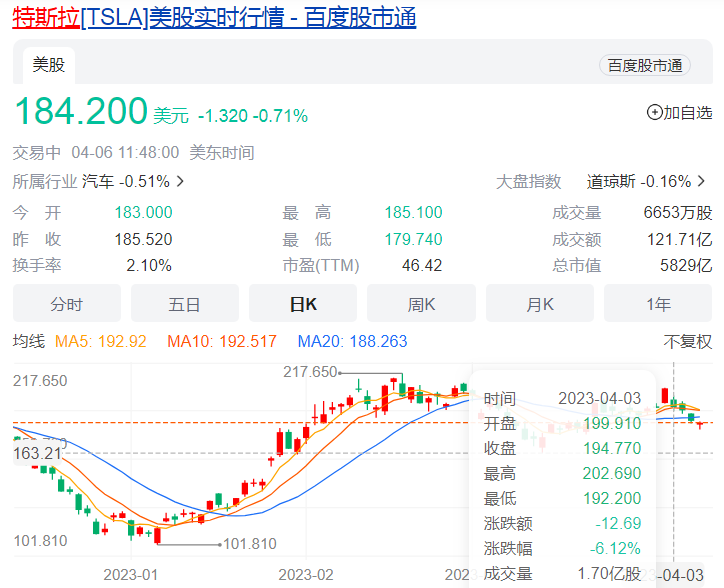Select the 美股 tab
The width and height of the screenshot is (724, 588).
coord(49,65)
